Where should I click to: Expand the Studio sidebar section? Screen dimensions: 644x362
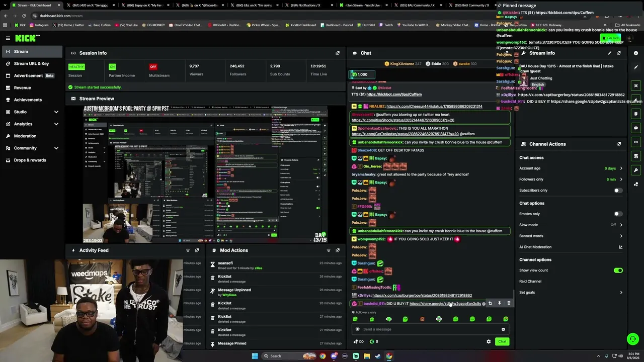tap(56, 112)
